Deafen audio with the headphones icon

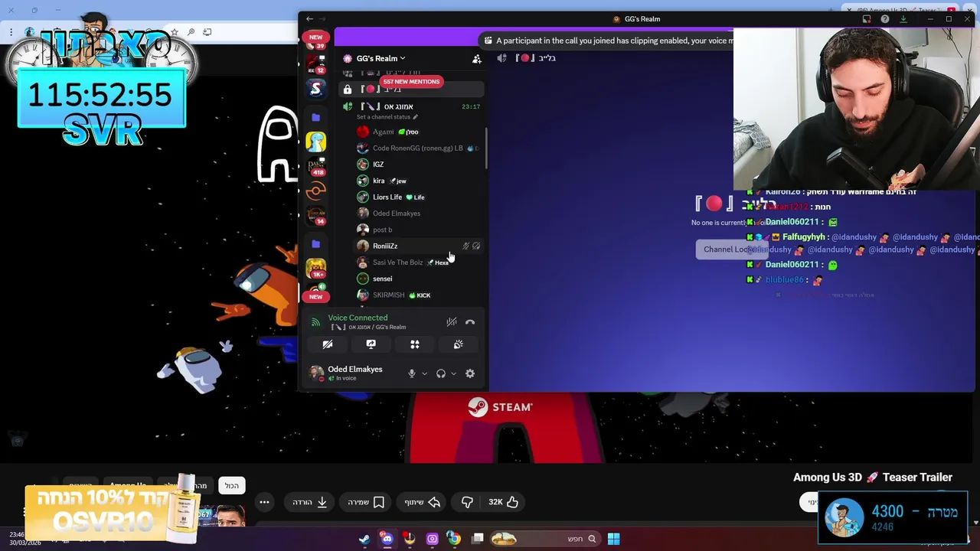click(x=441, y=373)
